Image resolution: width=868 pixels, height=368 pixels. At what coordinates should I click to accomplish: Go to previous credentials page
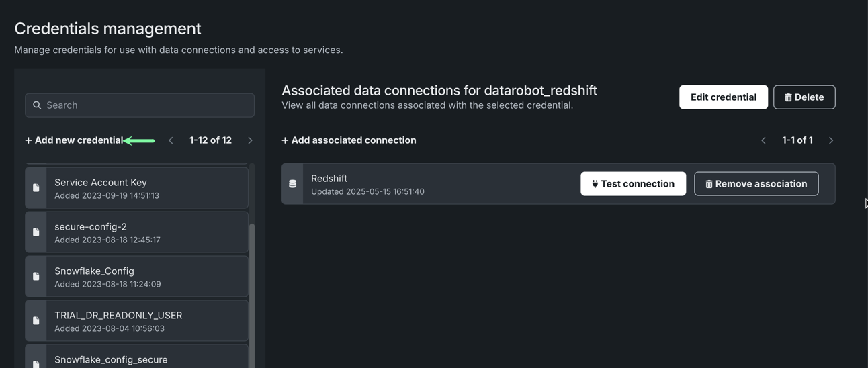click(x=171, y=140)
